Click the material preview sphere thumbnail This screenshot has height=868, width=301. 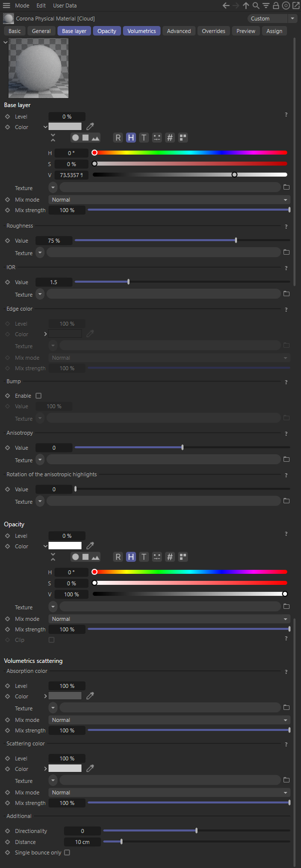[x=38, y=68]
